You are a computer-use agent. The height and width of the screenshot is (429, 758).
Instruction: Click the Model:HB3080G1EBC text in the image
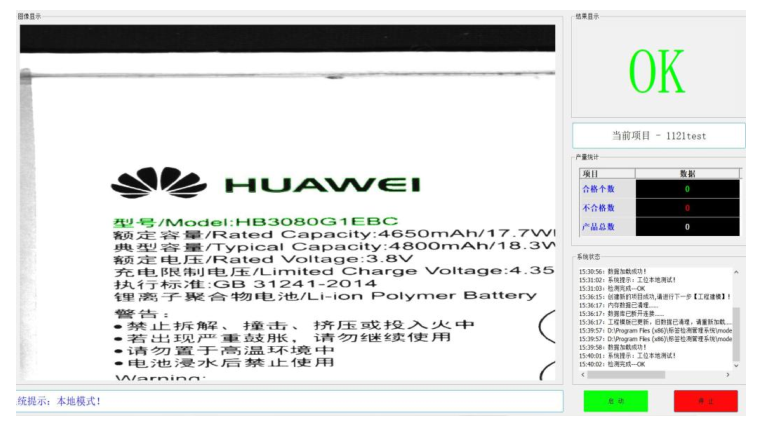pos(282,222)
